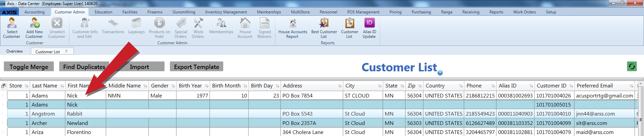Open the Memberships ribbon icon
The width and height of the screenshot is (644, 136).
[x=221, y=26]
